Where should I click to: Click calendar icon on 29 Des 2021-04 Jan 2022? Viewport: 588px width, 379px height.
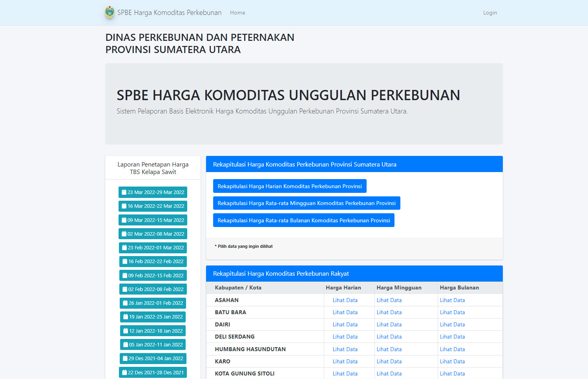pyautogui.click(x=125, y=359)
